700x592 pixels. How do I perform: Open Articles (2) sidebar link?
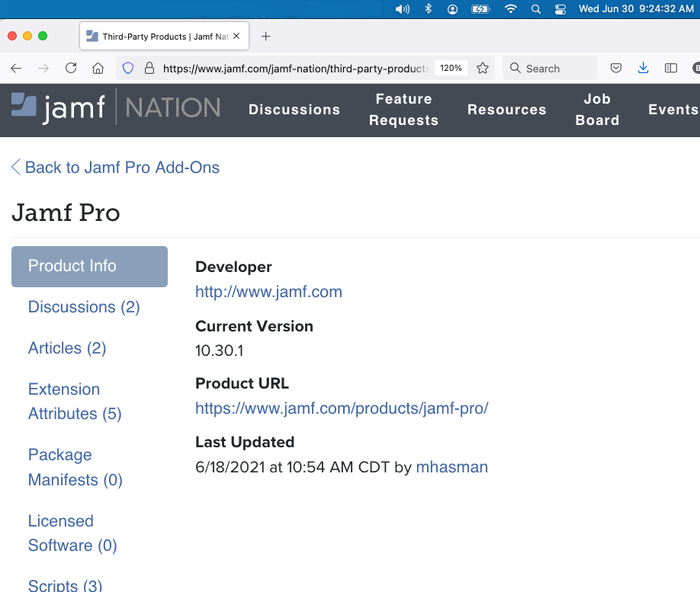click(x=67, y=348)
